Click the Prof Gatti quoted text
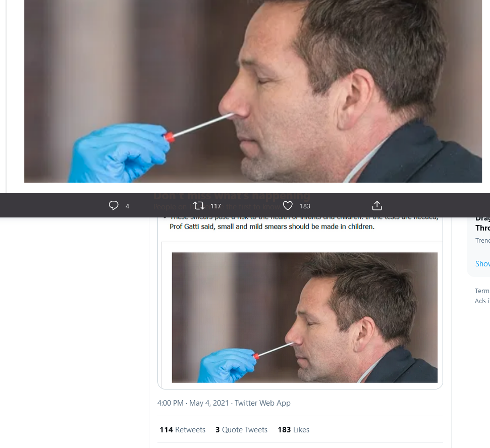Image resolution: width=490 pixels, height=448 pixels. tap(272, 227)
